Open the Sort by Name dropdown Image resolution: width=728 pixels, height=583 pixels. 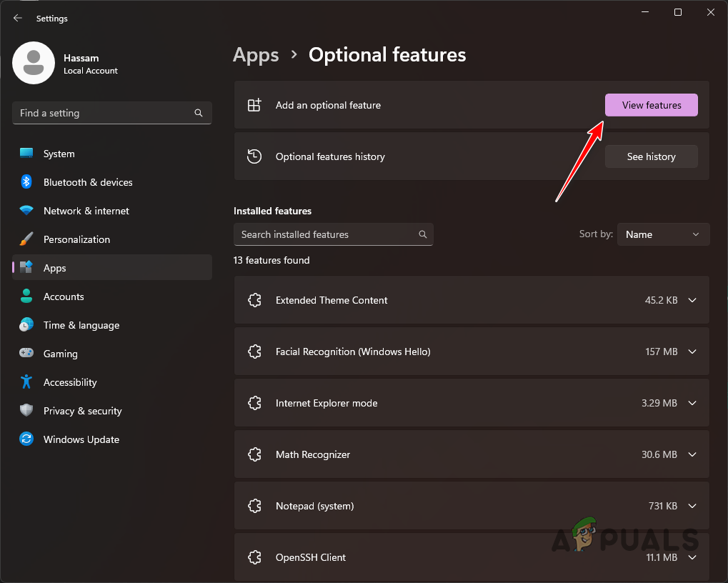tap(663, 234)
